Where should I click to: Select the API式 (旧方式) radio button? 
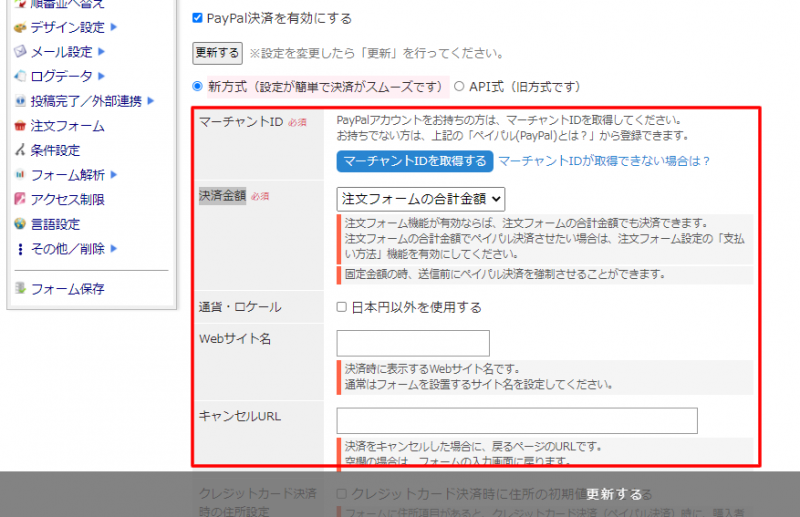pos(459,86)
